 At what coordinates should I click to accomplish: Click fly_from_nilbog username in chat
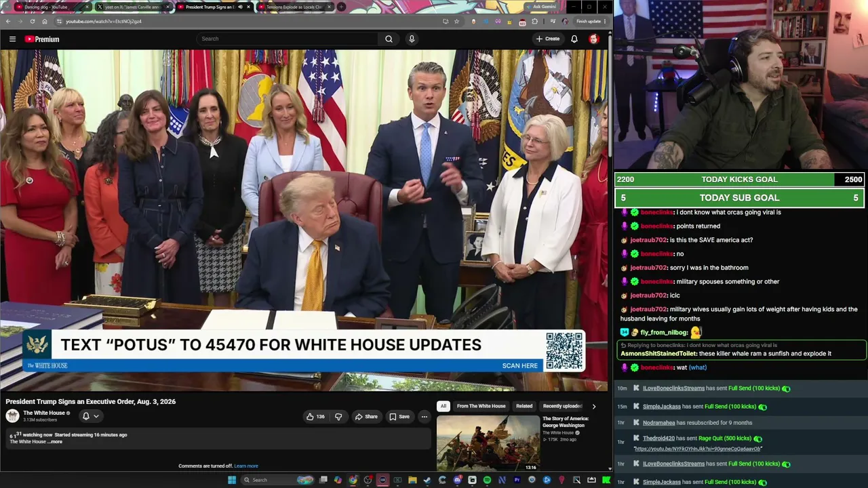point(664,333)
